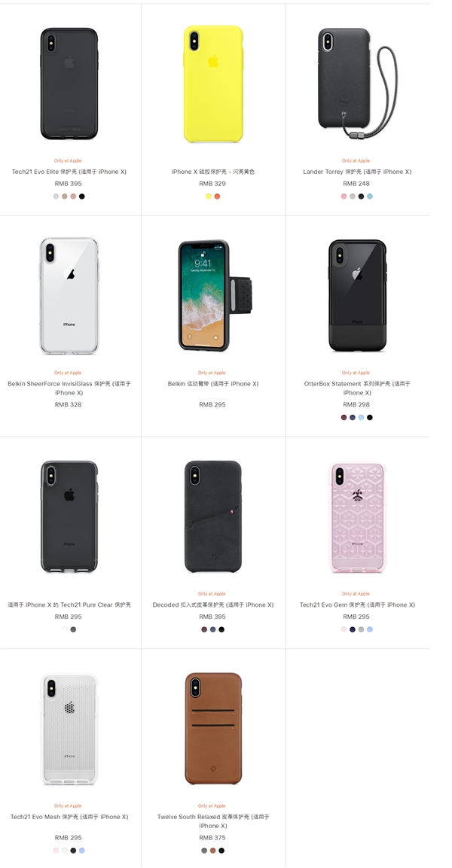Choose the brown color for Twelve South Relaxed
Screen dimensions: 452x868
(212, 850)
